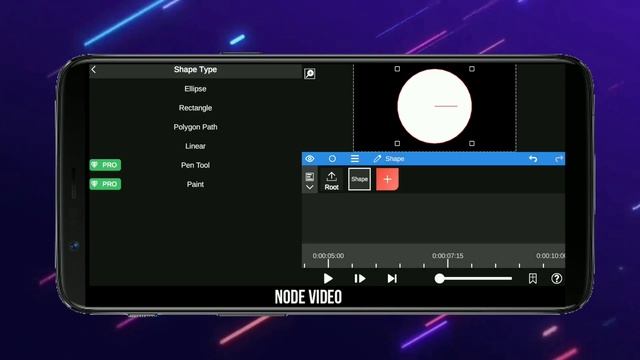Screen dimensions: 640x360
Task: Open the help question mark
Action: pos(557,279)
